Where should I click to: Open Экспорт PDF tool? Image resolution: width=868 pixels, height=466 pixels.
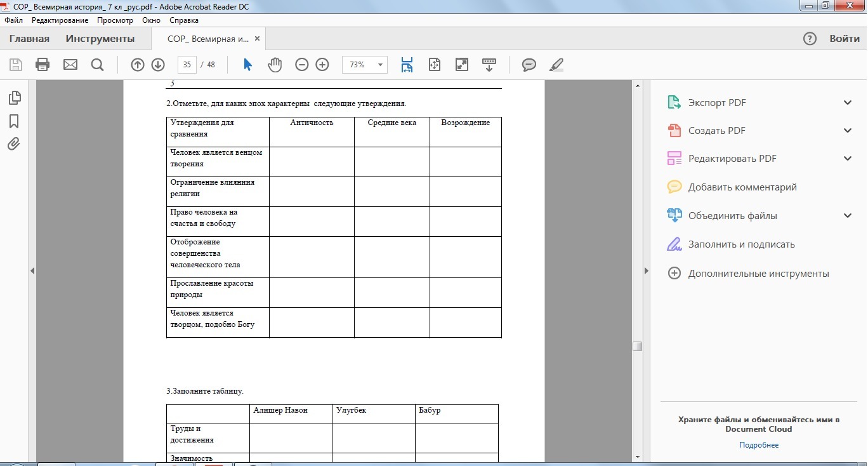coord(717,102)
